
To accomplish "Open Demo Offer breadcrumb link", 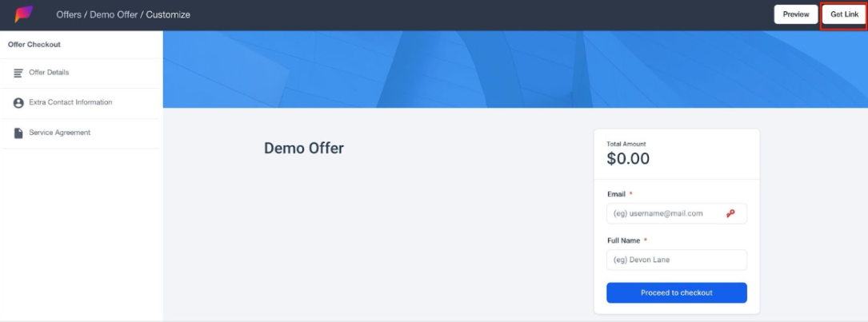I will 114,14.
